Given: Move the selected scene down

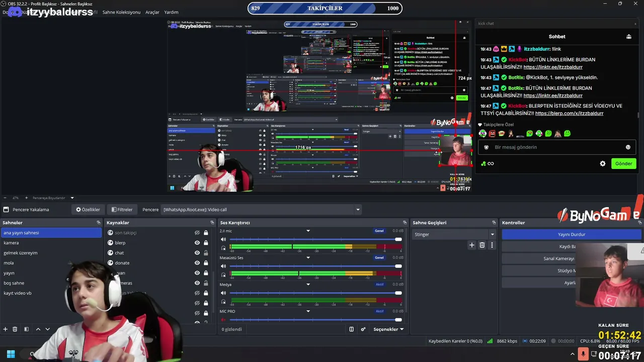Looking at the screenshot, I should (47, 329).
